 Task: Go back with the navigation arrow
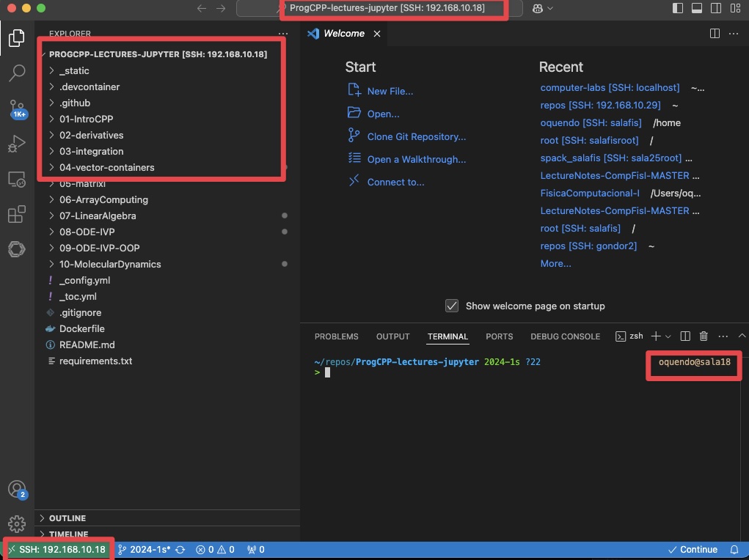point(202,8)
